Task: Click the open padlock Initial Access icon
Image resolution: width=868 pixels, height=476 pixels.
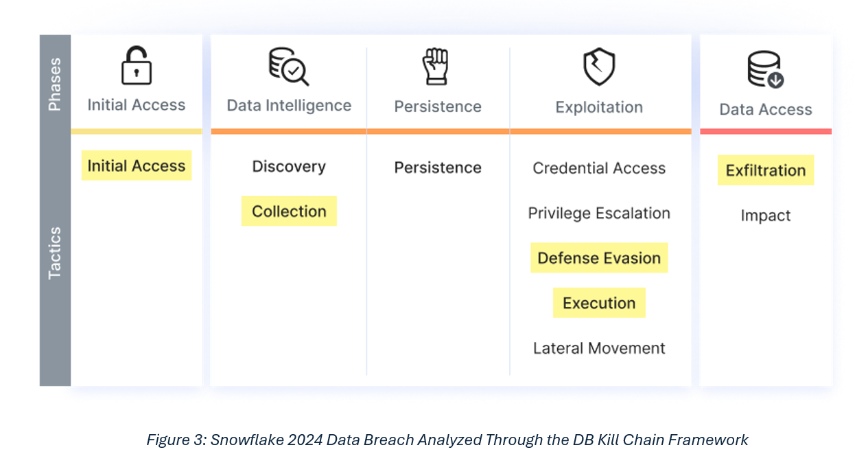Action: pos(136,67)
